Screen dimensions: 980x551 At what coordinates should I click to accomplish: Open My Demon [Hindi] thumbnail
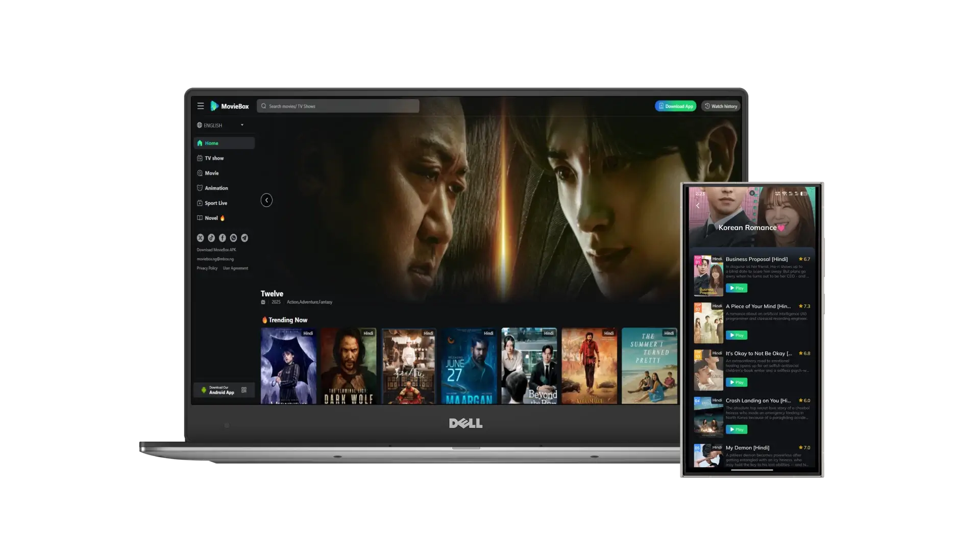pos(708,456)
